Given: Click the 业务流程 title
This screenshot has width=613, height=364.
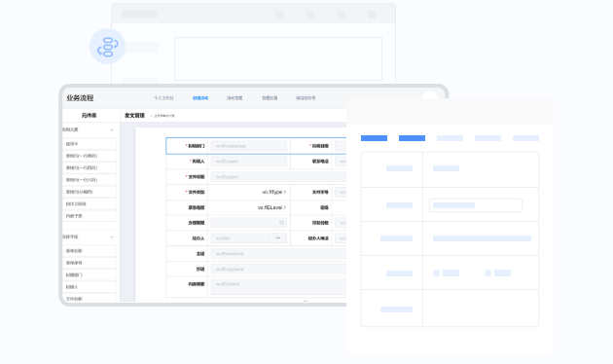Looking at the screenshot, I should pos(80,98).
